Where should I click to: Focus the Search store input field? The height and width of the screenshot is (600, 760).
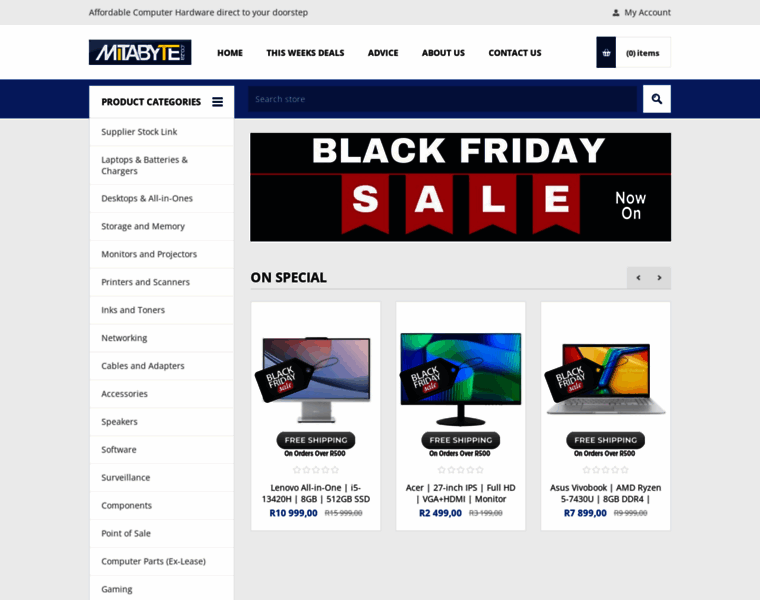tap(443, 99)
